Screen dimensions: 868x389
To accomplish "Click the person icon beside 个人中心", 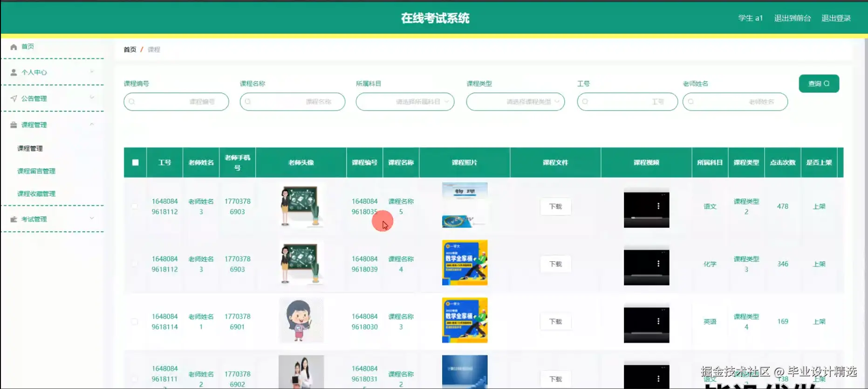I will 14,72.
